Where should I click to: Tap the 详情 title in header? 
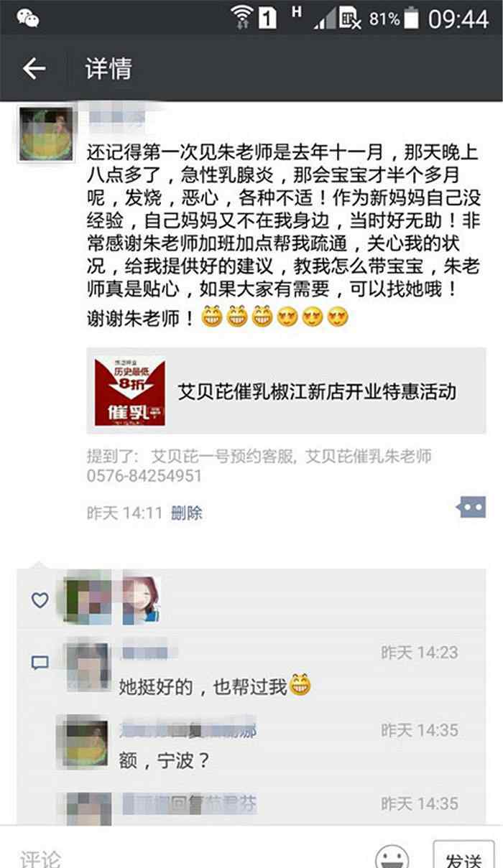109,69
